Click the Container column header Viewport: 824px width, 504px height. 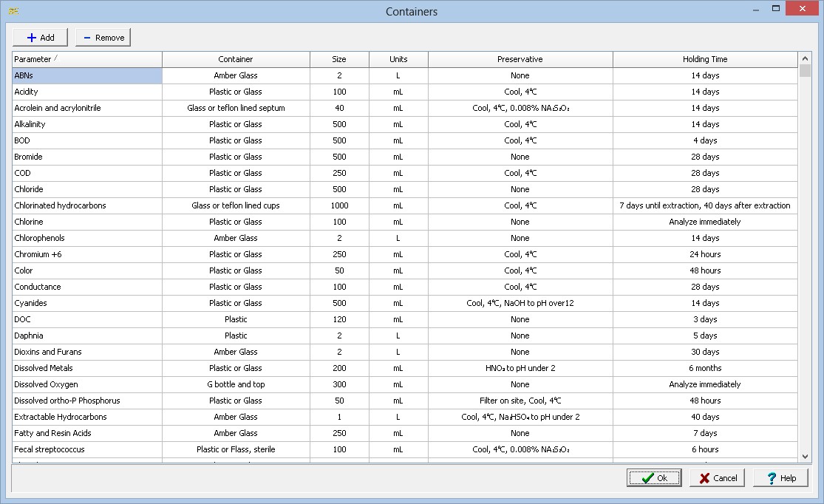coord(236,59)
